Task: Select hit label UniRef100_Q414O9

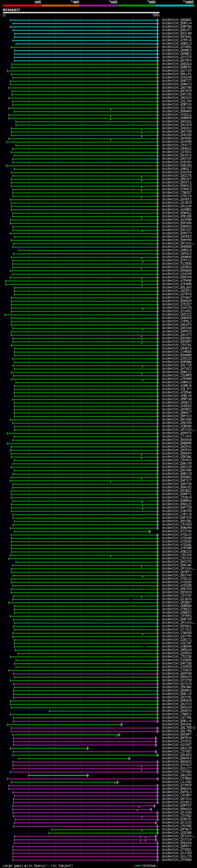Action: 177,125
